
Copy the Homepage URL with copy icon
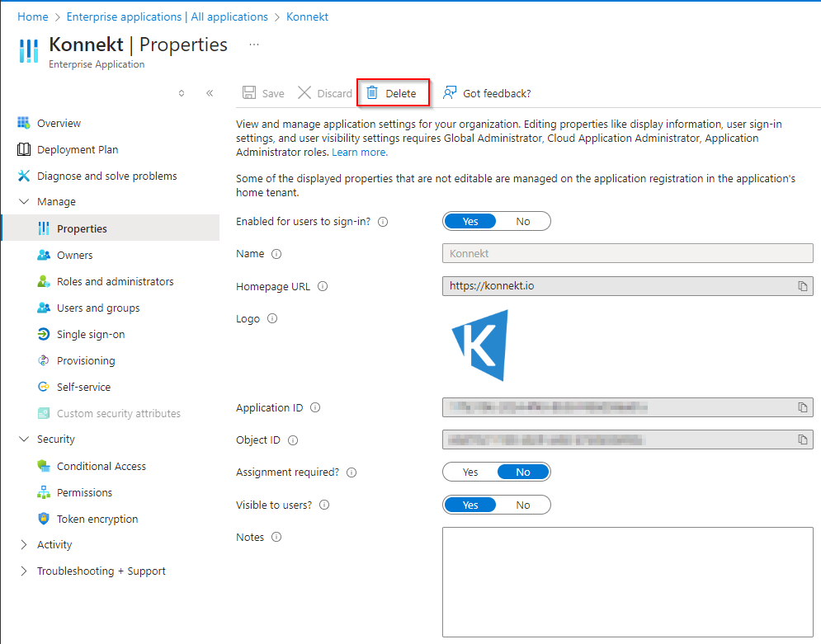point(802,286)
